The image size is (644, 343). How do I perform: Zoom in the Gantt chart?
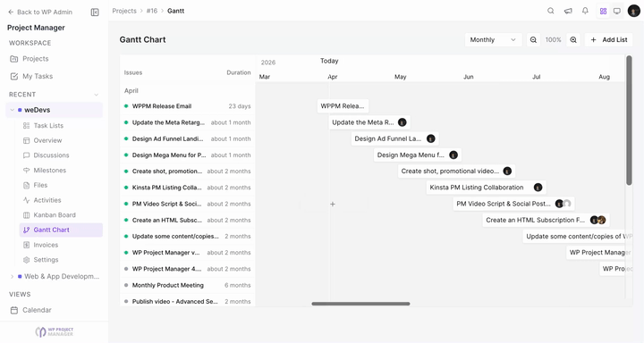(x=573, y=40)
